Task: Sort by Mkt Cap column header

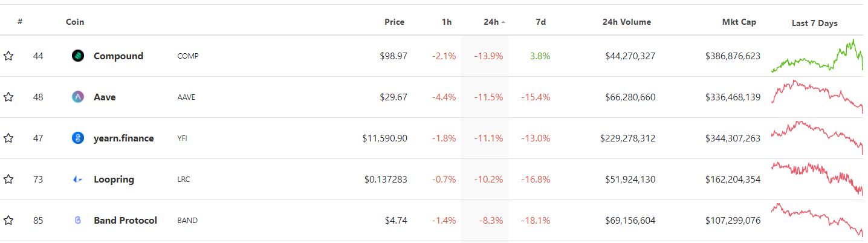Action: [739, 22]
